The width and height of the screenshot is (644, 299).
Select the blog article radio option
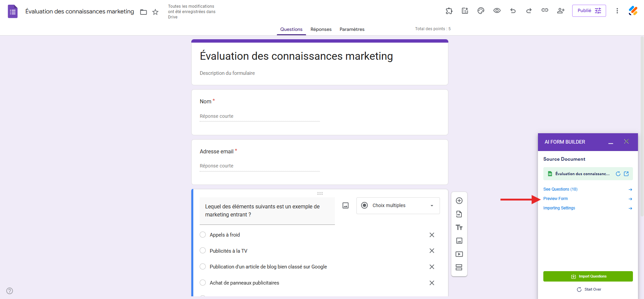click(203, 266)
